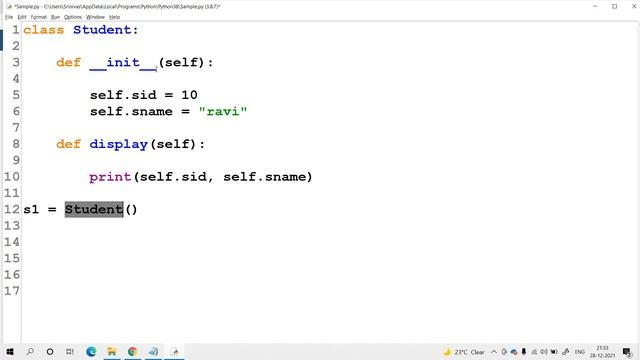
Task: Open File Explorer from taskbar
Action: pyautogui.click(x=112, y=351)
